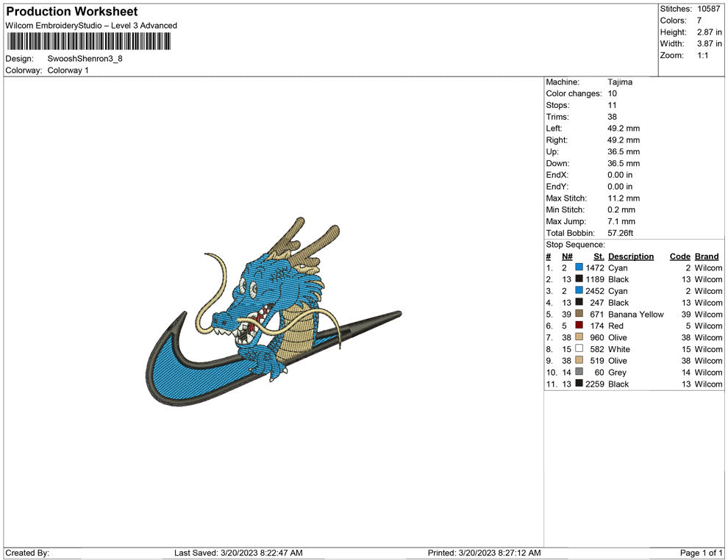Click the 'Stop Sequence:' label
728x560 pixels.
575,245
